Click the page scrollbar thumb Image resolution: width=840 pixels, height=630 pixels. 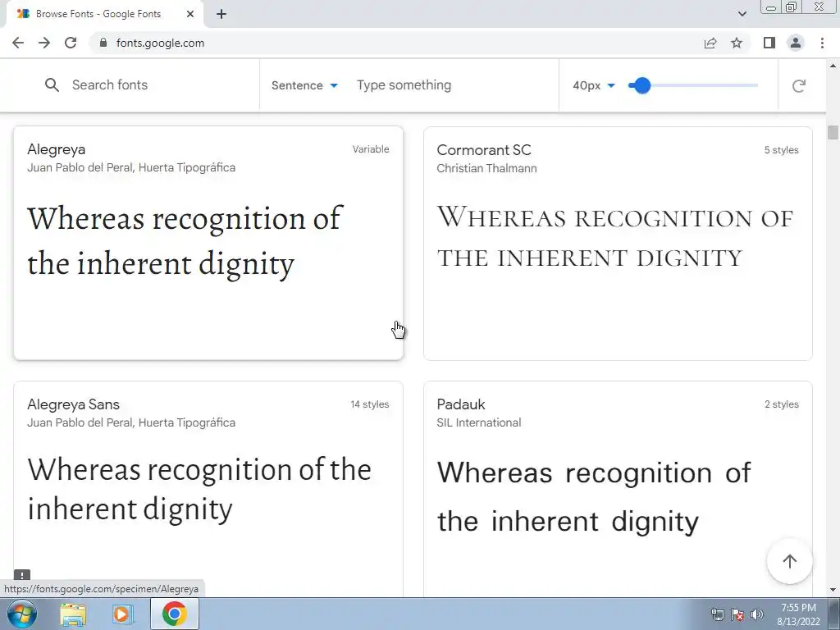point(833,132)
